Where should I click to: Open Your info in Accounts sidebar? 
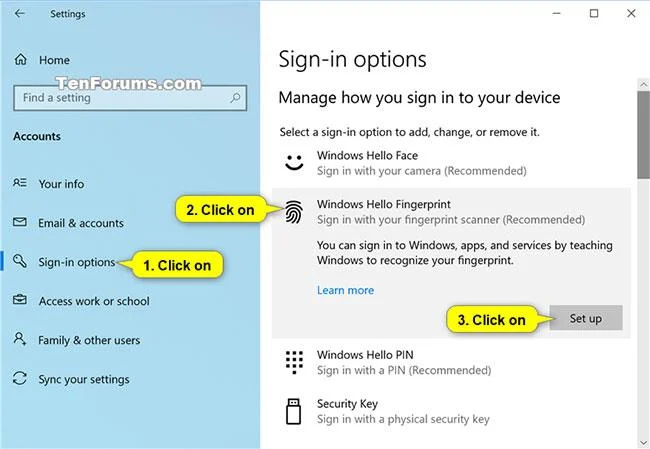61,184
